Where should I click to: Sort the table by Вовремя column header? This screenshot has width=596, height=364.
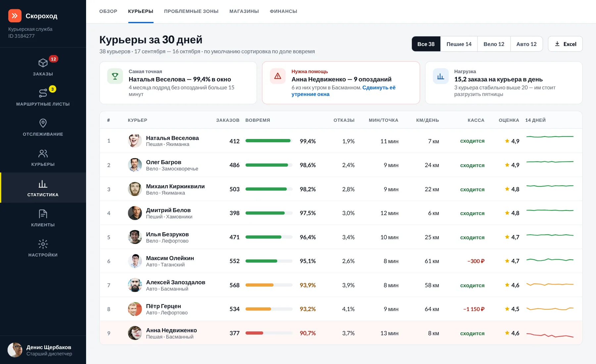pos(258,120)
